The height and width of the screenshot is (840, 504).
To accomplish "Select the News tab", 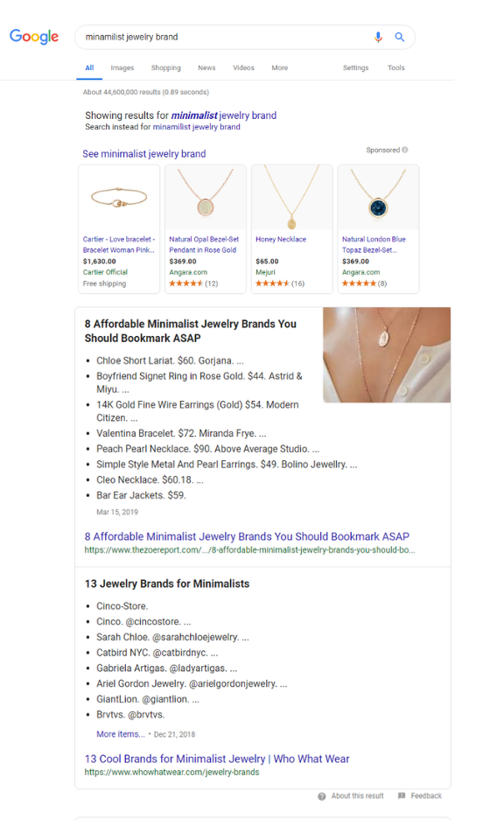I will 206,68.
